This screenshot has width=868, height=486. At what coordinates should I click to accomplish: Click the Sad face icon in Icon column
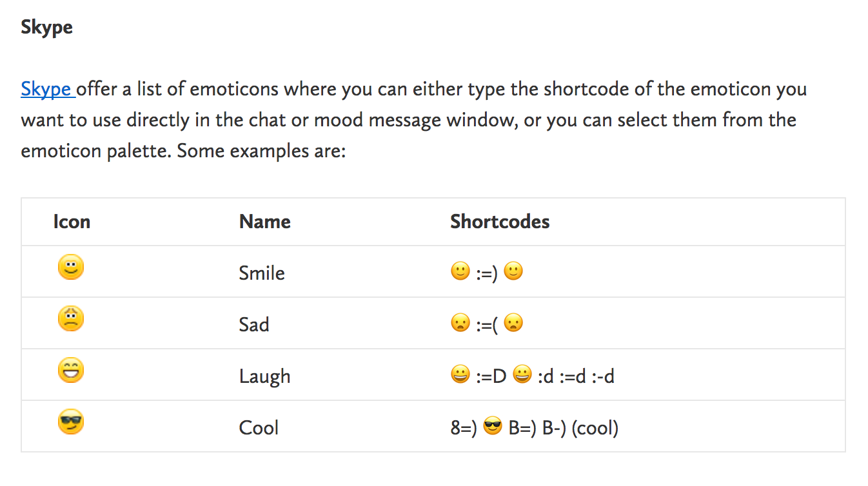[x=71, y=318]
